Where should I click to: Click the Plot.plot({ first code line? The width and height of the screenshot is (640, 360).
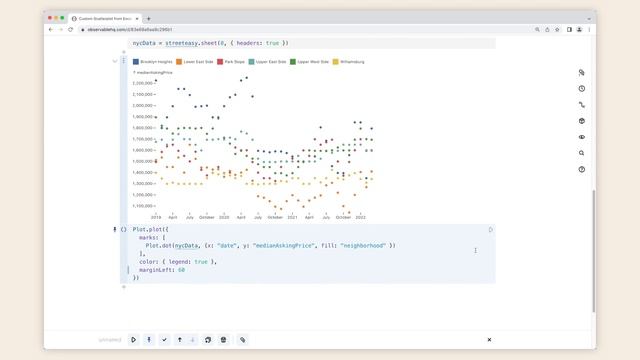[151, 229]
